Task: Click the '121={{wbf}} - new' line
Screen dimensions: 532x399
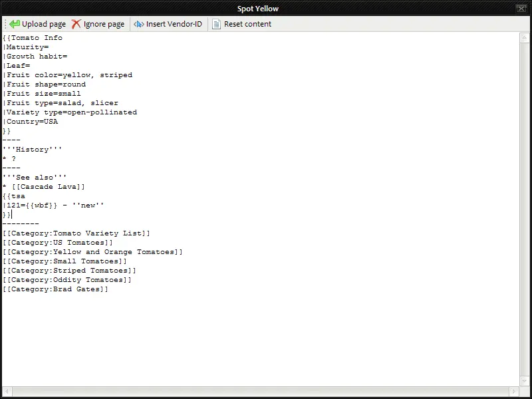Action: 53,205
